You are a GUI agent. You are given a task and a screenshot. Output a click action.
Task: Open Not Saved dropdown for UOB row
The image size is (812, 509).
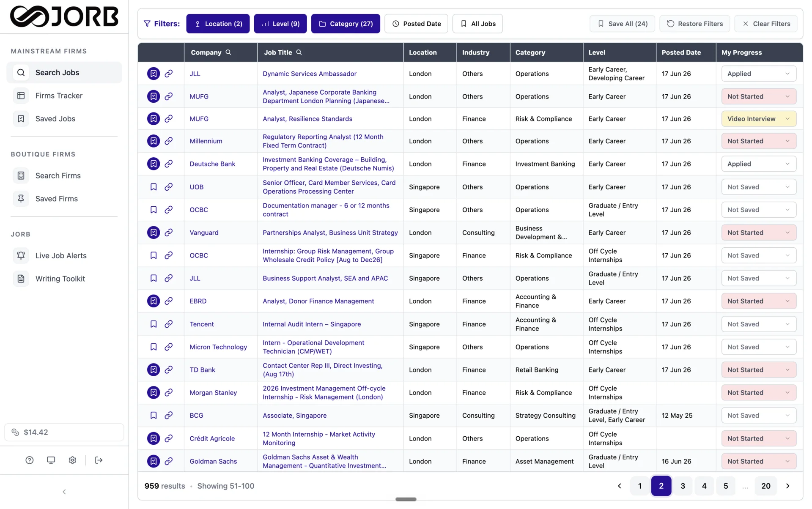(759, 187)
